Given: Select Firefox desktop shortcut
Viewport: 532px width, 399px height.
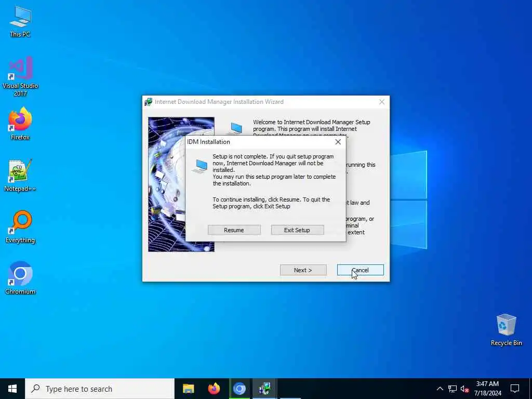Looking at the screenshot, I should (x=20, y=124).
